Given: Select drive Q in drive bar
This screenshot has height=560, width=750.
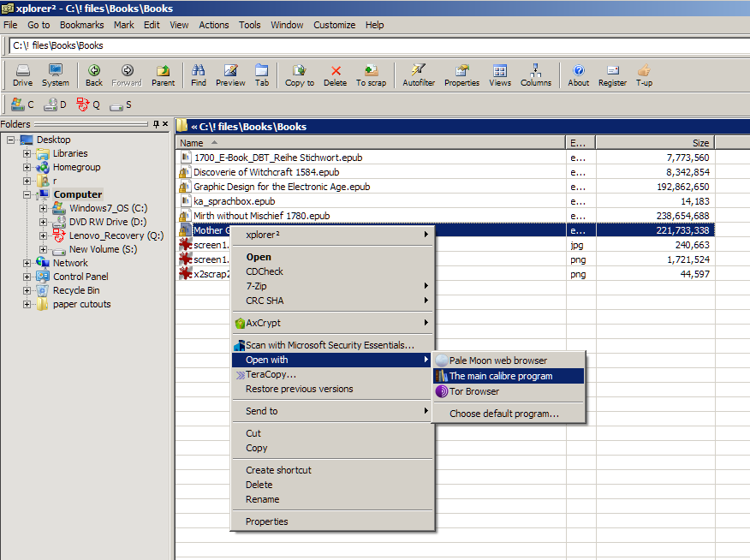Looking at the screenshot, I should click(87, 104).
